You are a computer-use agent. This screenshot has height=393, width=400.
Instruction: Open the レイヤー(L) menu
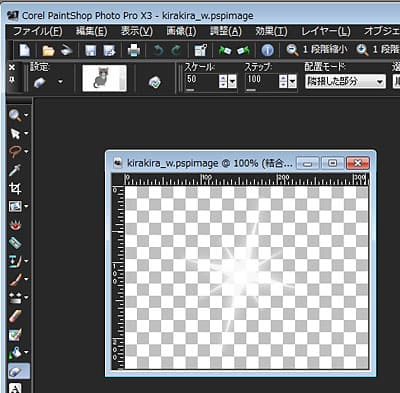click(326, 32)
